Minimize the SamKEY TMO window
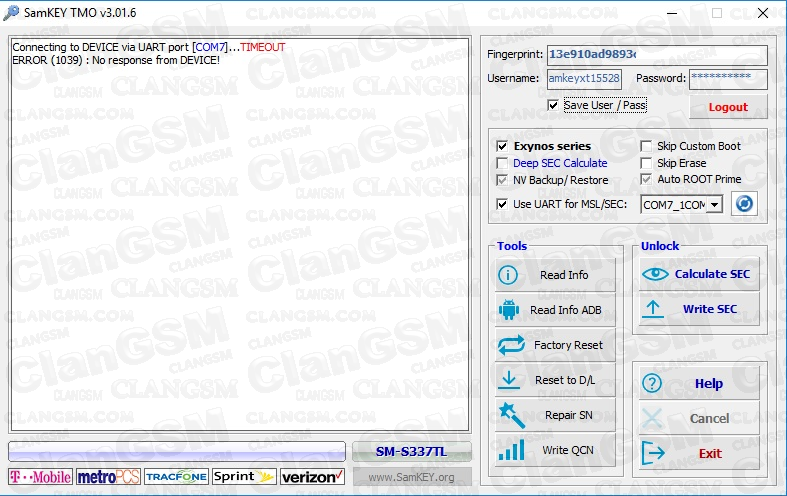This screenshot has height=496, width=787. (x=672, y=13)
